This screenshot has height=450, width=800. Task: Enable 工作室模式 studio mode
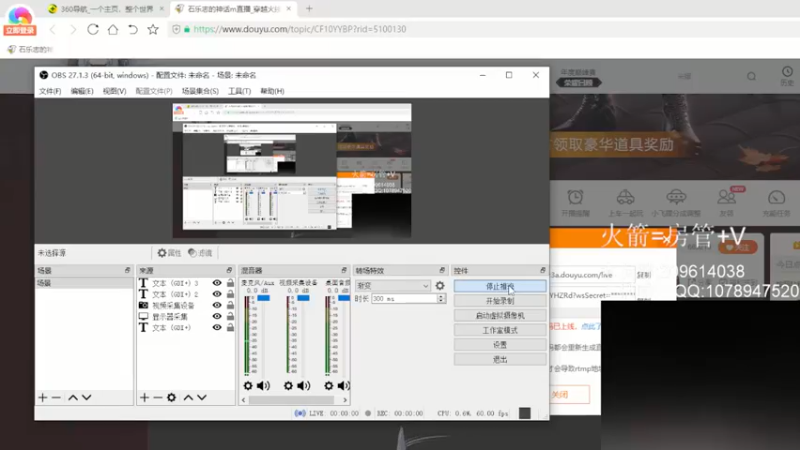coord(500,331)
